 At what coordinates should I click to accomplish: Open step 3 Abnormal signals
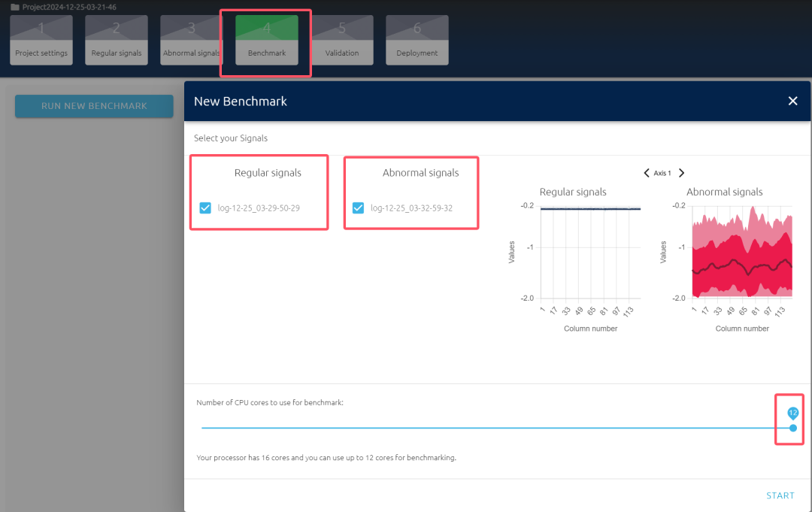click(191, 41)
